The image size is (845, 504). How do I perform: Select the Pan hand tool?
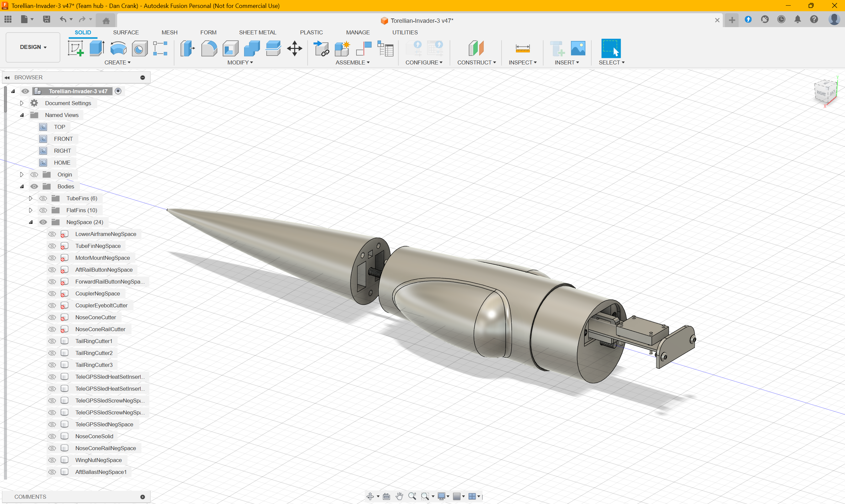tap(399, 496)
